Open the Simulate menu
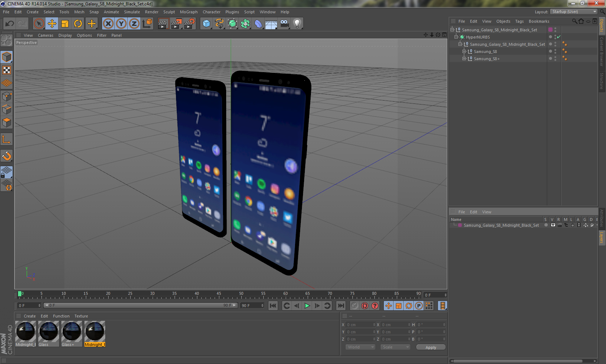This screenshot has width=606, height=364. point(132,12)
